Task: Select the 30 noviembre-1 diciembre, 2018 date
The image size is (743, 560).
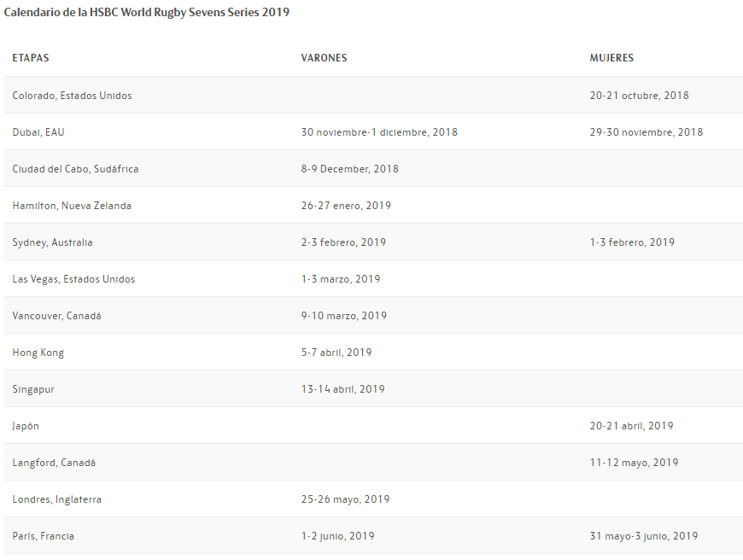Action: coord(379,132)
